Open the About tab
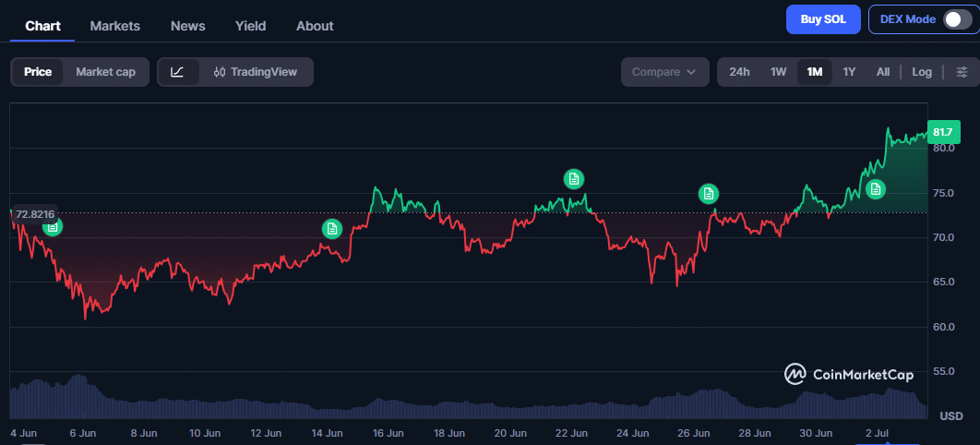This screenshot has width=980, height=445. (315, 26)
